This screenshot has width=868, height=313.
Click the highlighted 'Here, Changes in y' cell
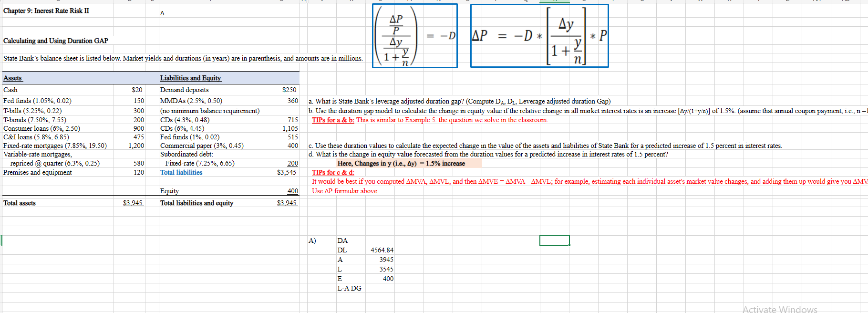point(401,163)
